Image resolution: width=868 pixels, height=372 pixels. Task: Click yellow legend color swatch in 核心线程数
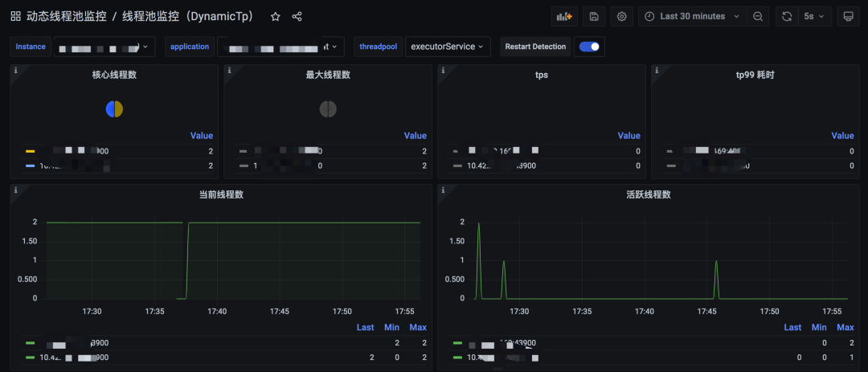coord(31,151)
